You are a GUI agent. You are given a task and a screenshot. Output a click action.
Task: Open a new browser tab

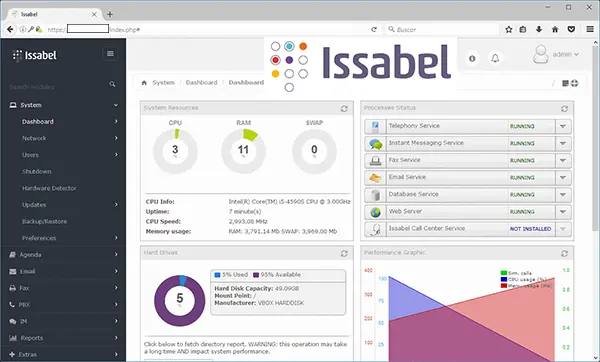(x=110, y=14)
